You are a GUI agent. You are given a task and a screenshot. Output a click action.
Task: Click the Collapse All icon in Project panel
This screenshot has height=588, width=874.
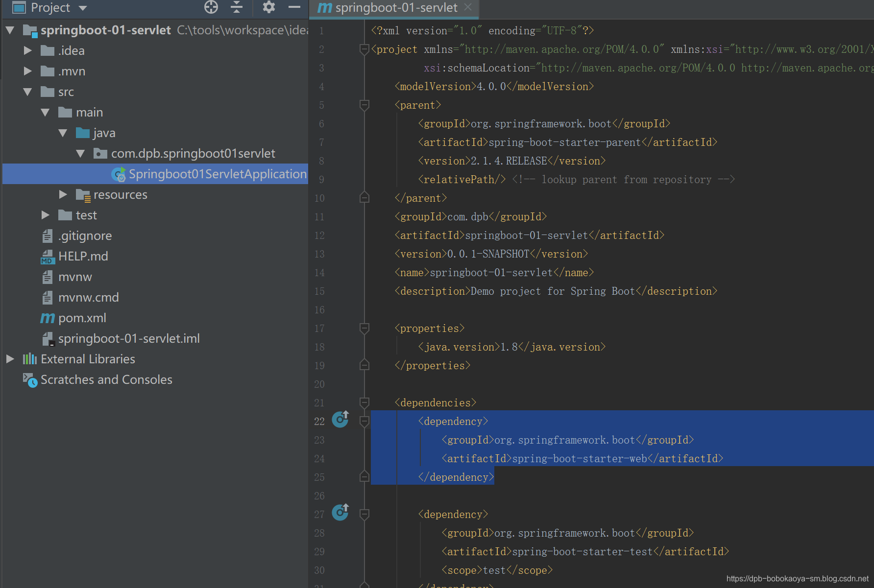(x=237, y=7)
